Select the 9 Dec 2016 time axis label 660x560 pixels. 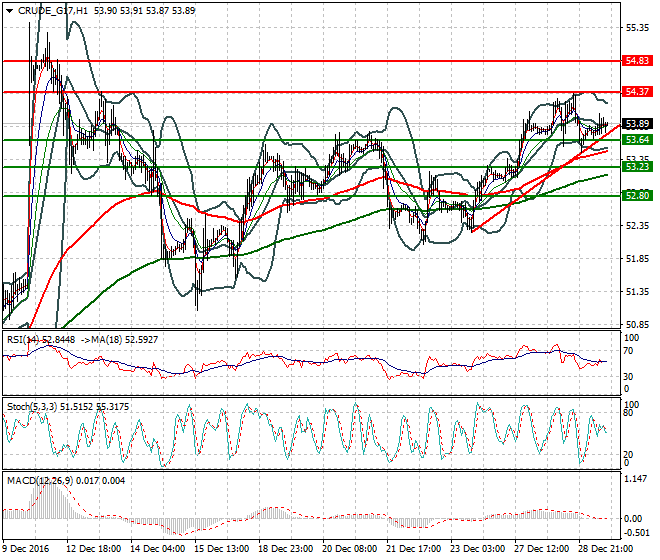pyautogui.click(x=26, y=549)
